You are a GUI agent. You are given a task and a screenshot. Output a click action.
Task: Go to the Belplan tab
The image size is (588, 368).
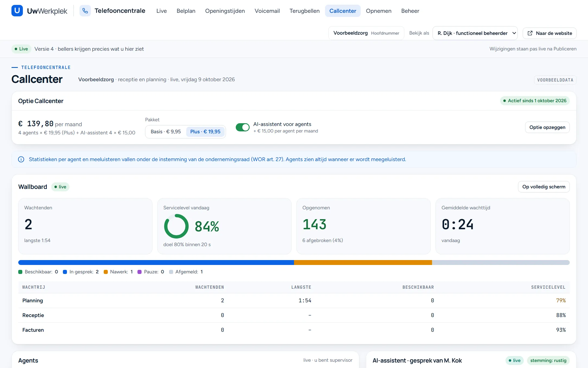[186, 11]
